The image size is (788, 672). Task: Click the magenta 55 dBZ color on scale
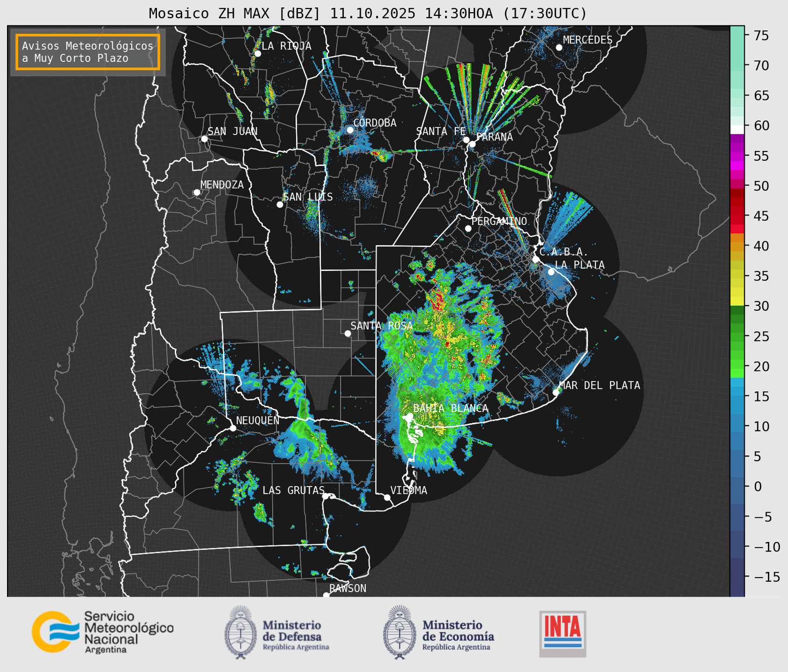[737, 156]
